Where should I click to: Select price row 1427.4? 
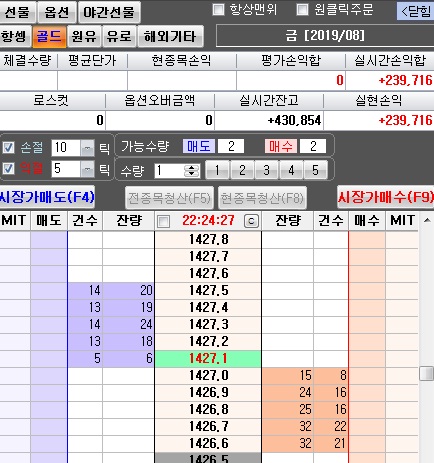click(x=208, y=308)
